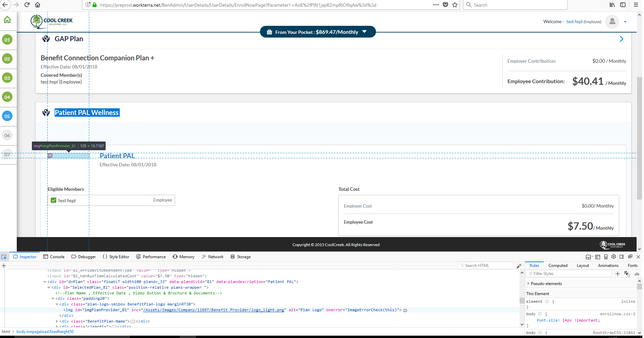
Task: Toggle responsive design mode icon
Action: click(606, 257)
